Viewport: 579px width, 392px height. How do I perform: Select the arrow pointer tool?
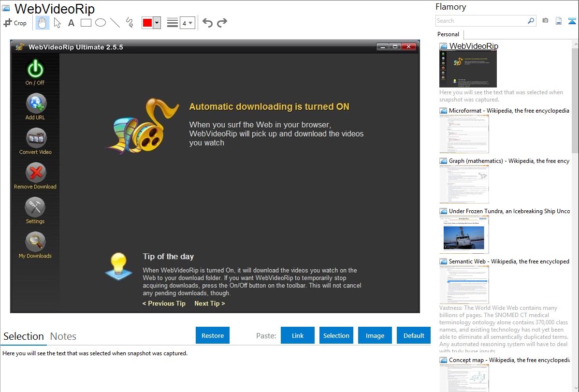[57, 23]
